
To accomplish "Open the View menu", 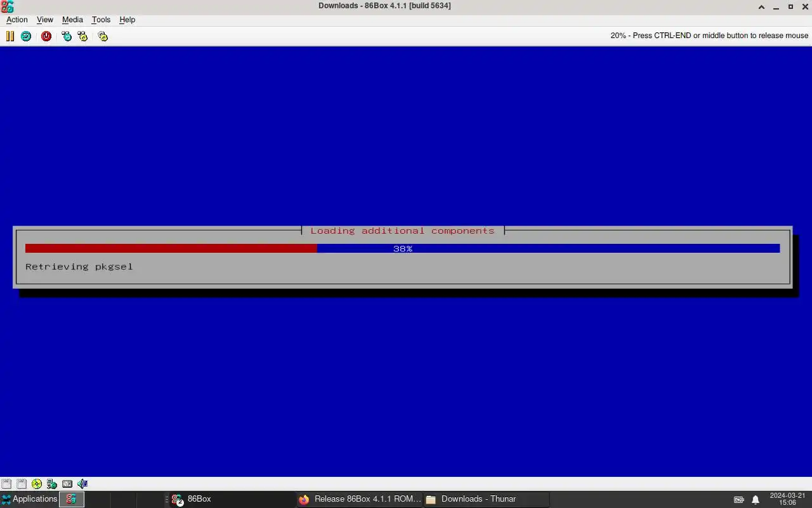I will click(45, 20).
